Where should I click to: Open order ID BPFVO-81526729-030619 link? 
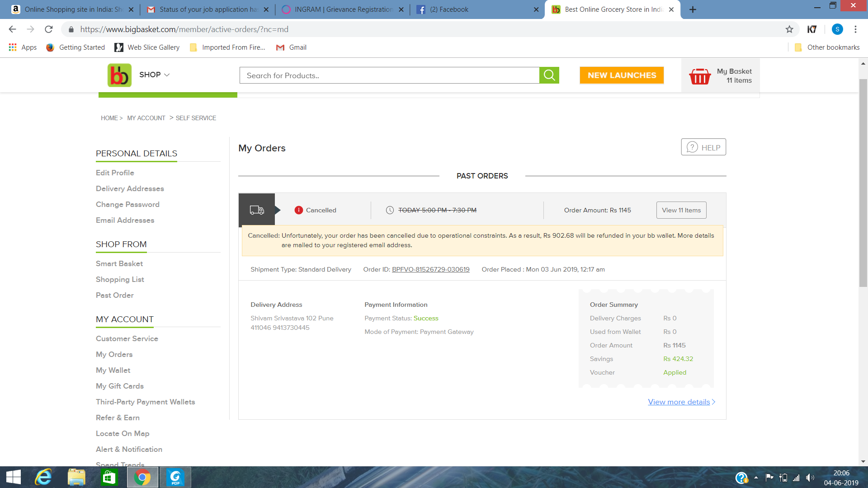[x=430, y=269]
